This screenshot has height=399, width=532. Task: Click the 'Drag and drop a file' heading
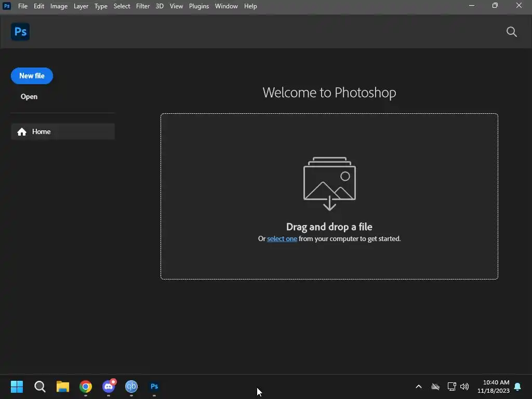point(329,227)
